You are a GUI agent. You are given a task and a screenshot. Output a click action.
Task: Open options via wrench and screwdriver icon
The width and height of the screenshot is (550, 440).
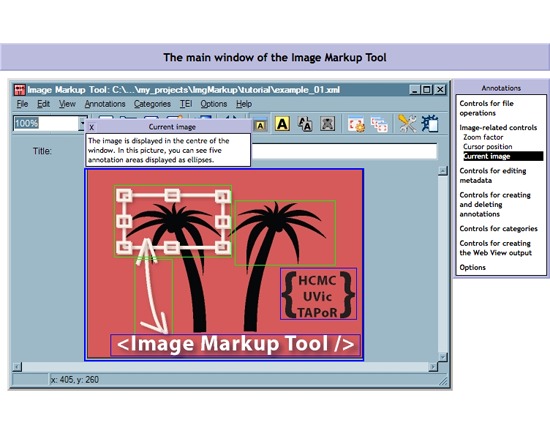(407, 124)
